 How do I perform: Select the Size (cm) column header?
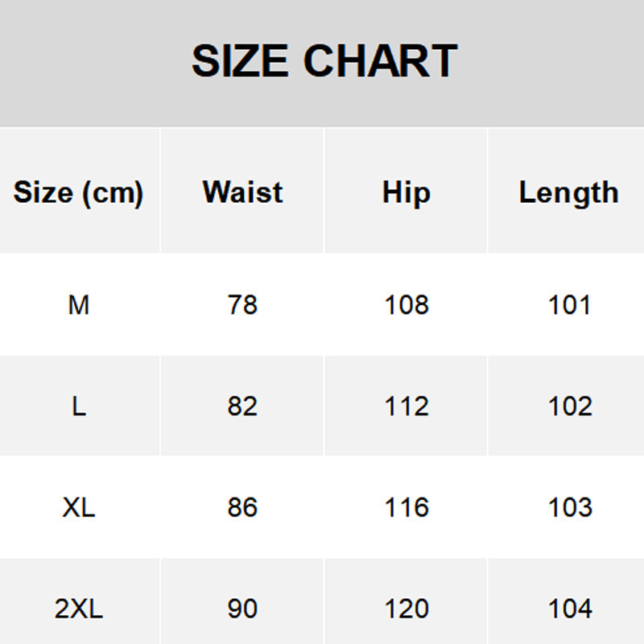tap(78, 193)
